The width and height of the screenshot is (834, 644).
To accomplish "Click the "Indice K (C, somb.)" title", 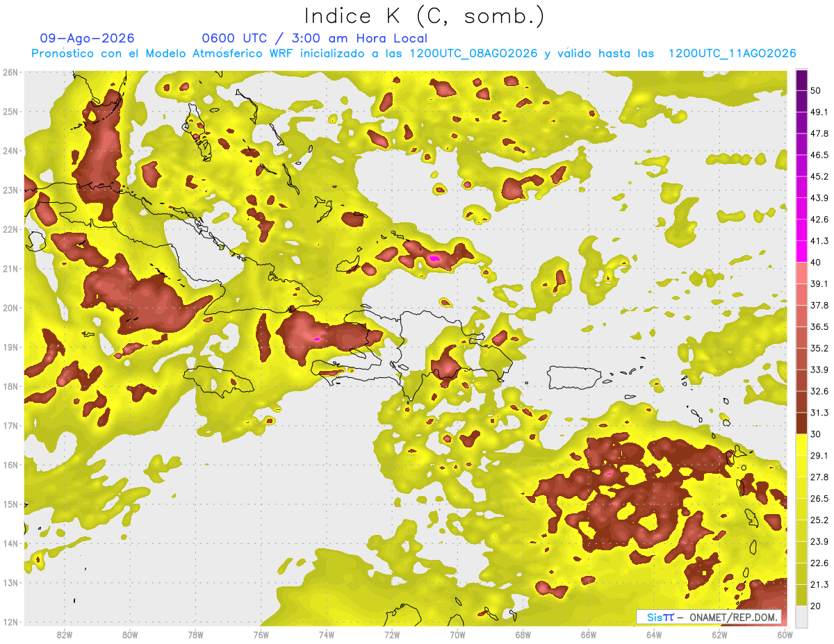I will (x=425, y=16).
